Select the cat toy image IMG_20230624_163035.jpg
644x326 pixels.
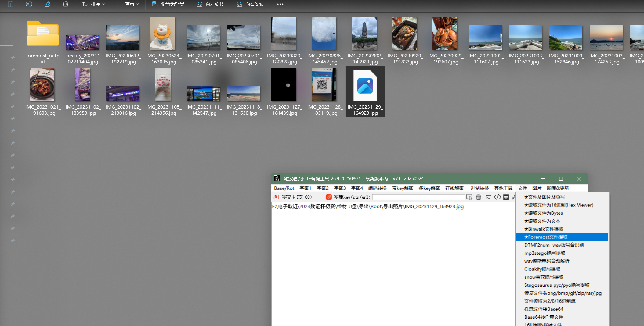[163, 34]
